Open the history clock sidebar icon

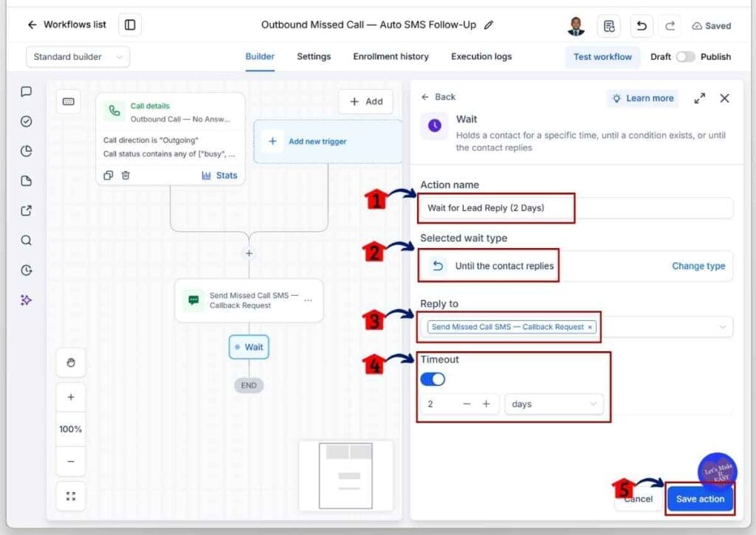tap(27, 270)
